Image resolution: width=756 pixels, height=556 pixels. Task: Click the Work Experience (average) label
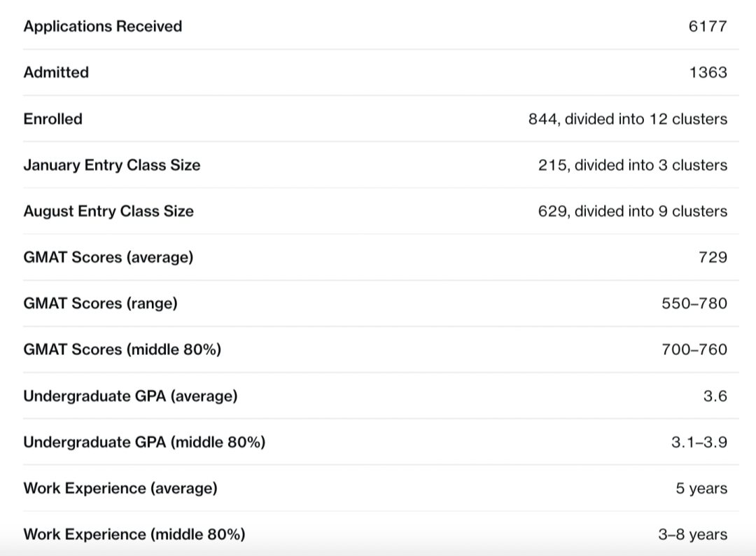(x=120, y=488)
